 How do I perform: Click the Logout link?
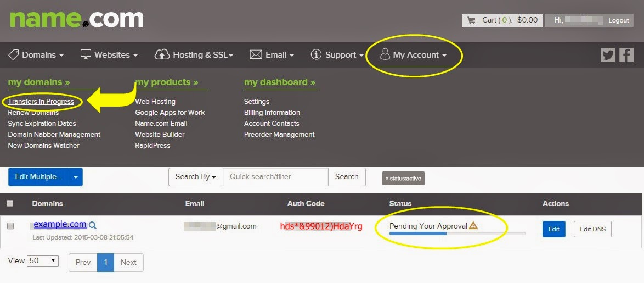(619, 20)
